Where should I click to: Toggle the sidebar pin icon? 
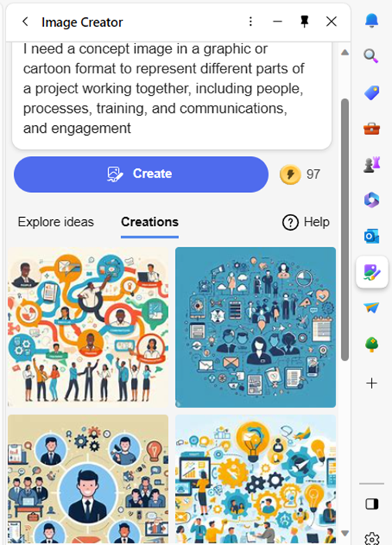[x=305, y=22]
